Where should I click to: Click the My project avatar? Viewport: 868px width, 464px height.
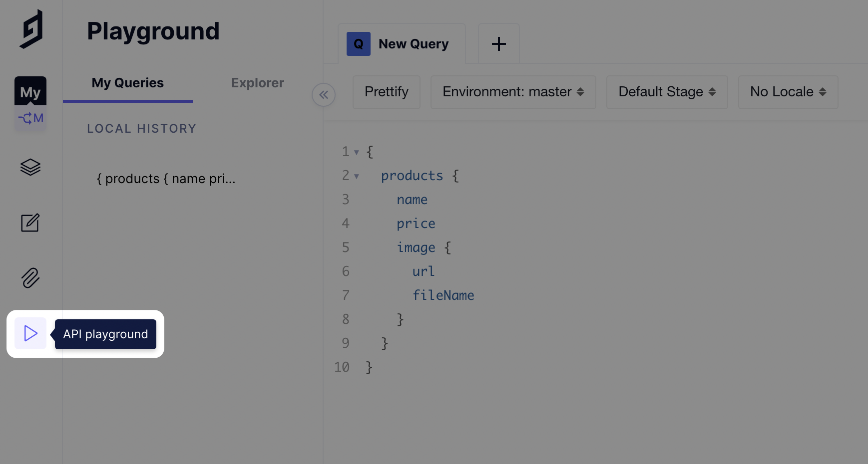pyautogui.click(x=30, y=91)
